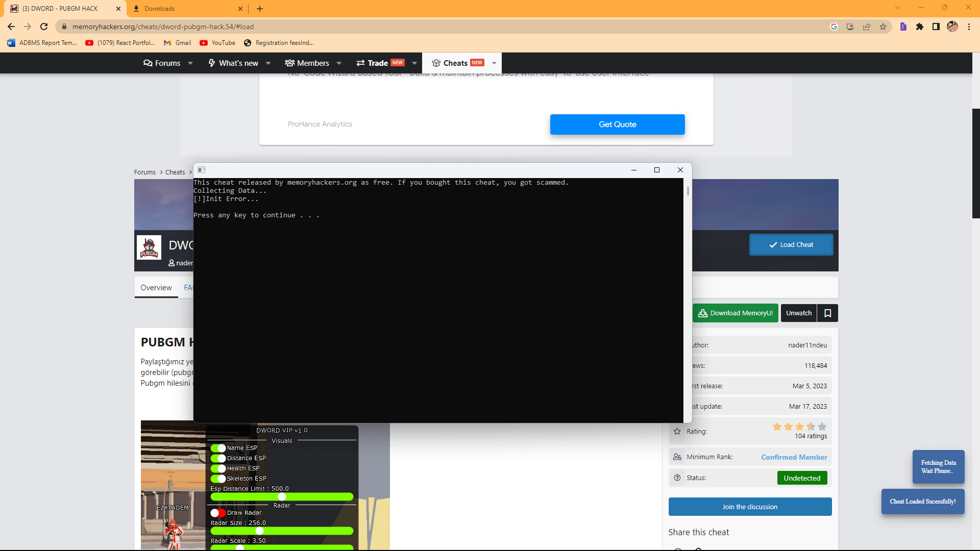The height and width of the screenshot is (551, 980).
Task: Open the React Portfol... YouTube bookmark
Action: click(120, 43)
